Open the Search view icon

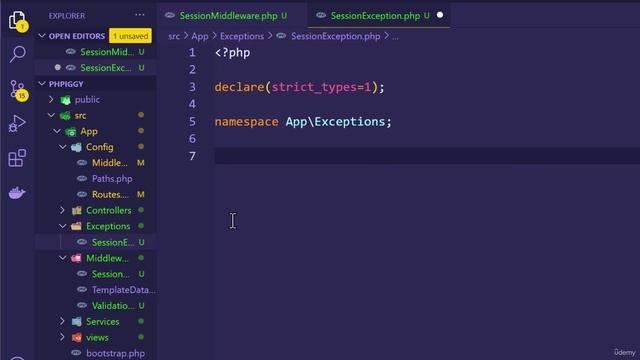[x=17, y=53]
